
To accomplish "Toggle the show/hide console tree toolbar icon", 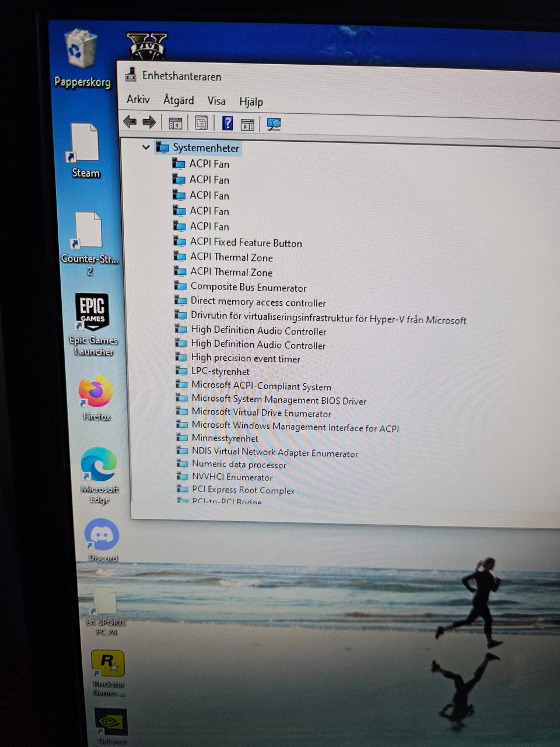I will point(175,123).
